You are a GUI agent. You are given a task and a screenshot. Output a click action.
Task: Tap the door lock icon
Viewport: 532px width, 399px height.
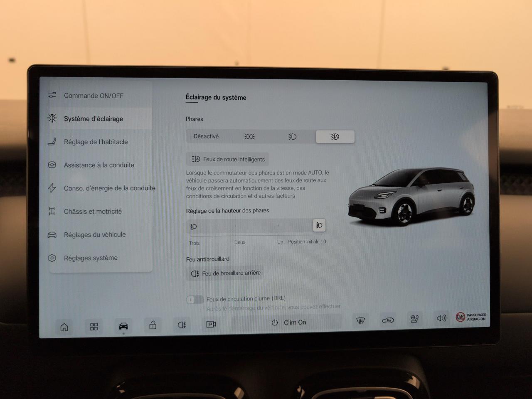click(153, 325)
